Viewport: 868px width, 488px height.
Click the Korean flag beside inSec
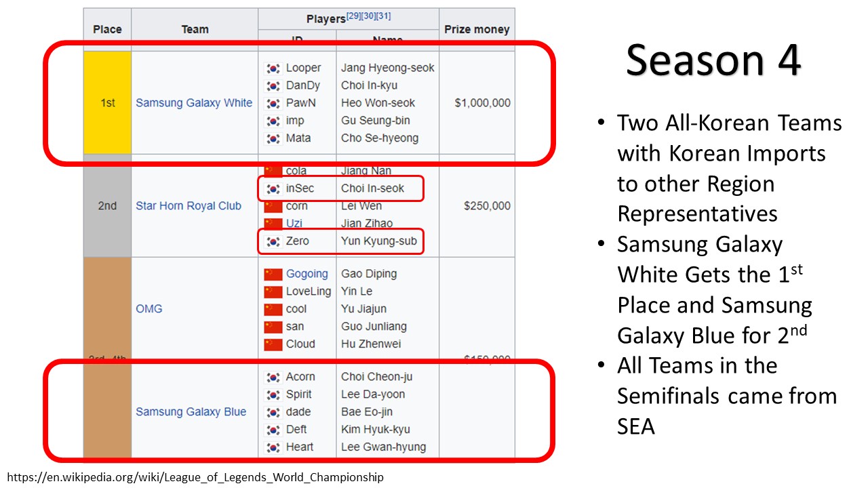point(273,188)
